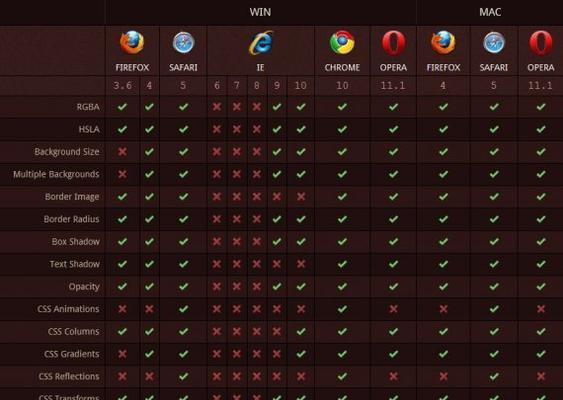Click the CSS Reflections cross for Mac Firefox 4
Image resolution: width=563 pixels, height=400 pixels.
click(443, 376)
